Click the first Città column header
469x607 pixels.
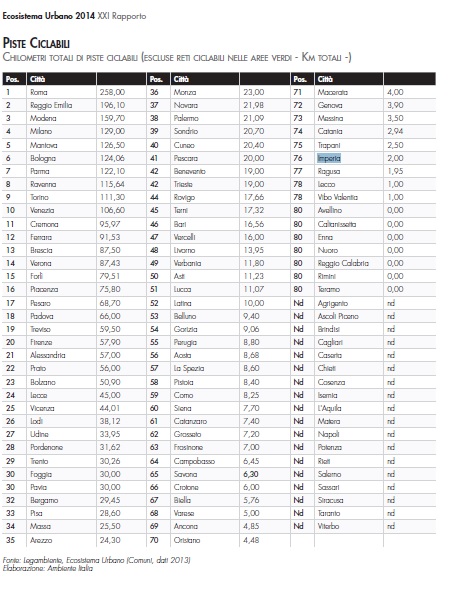(x=38, y=79)
